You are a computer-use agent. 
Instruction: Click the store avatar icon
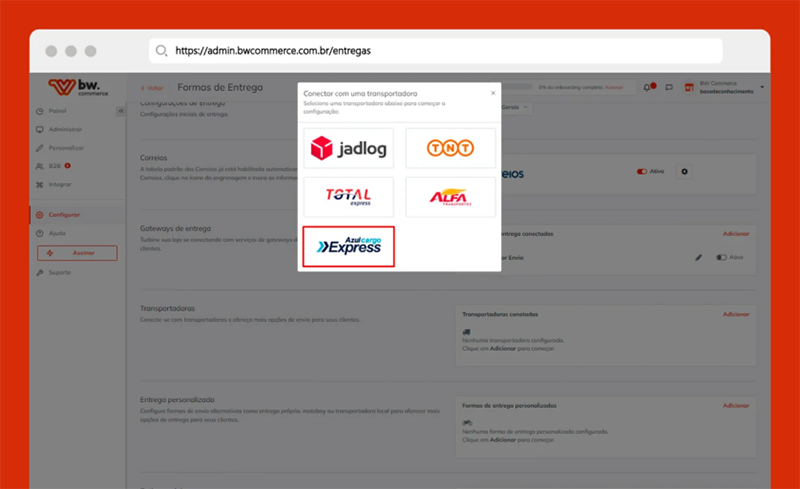tap(689, 87)
